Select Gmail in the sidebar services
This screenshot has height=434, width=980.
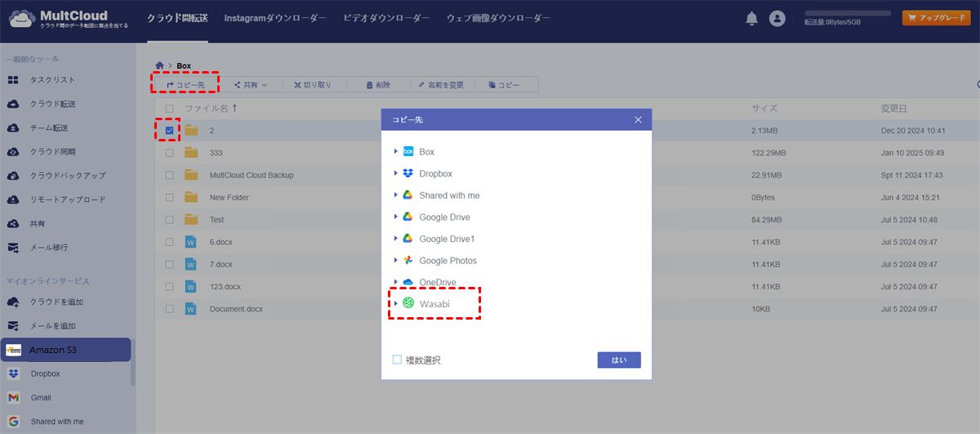[x=41, y=398]
